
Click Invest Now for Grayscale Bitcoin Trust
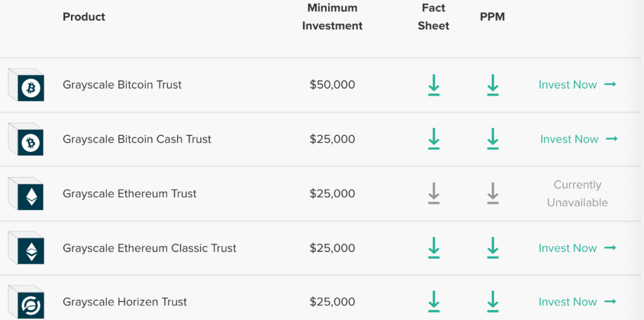tap(577, 85)
